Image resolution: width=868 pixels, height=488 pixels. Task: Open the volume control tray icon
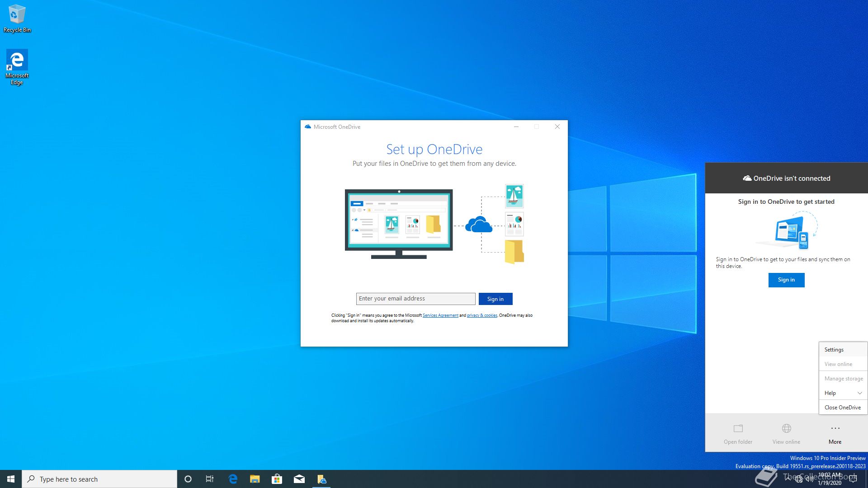tap(810, 479)
